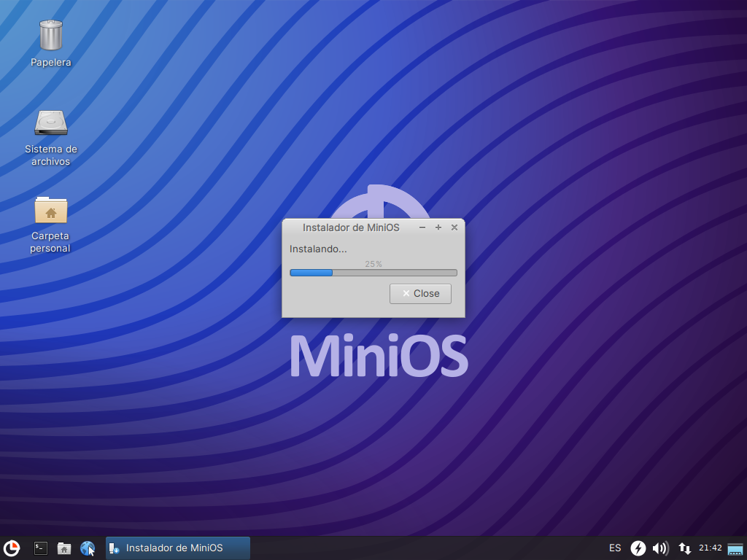Image resolution: width=747 pixels, height=560 pixels.
Task: Select Instalador de MiniOS taskbar entry
Action: click(x=178, y=548)
